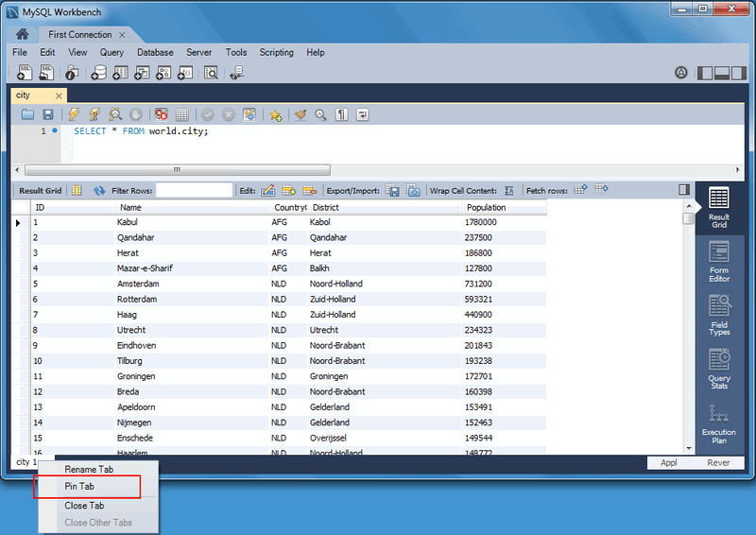This screenshot has height=535, width=756.
Task: Open the Database menu
Action: tap(156, 53)
